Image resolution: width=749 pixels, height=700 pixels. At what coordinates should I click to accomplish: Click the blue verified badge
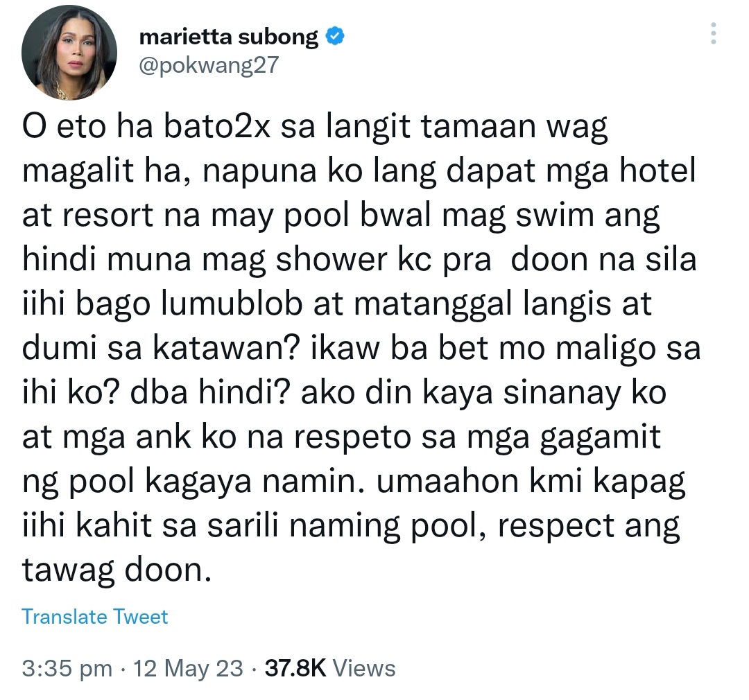point(335,36)
